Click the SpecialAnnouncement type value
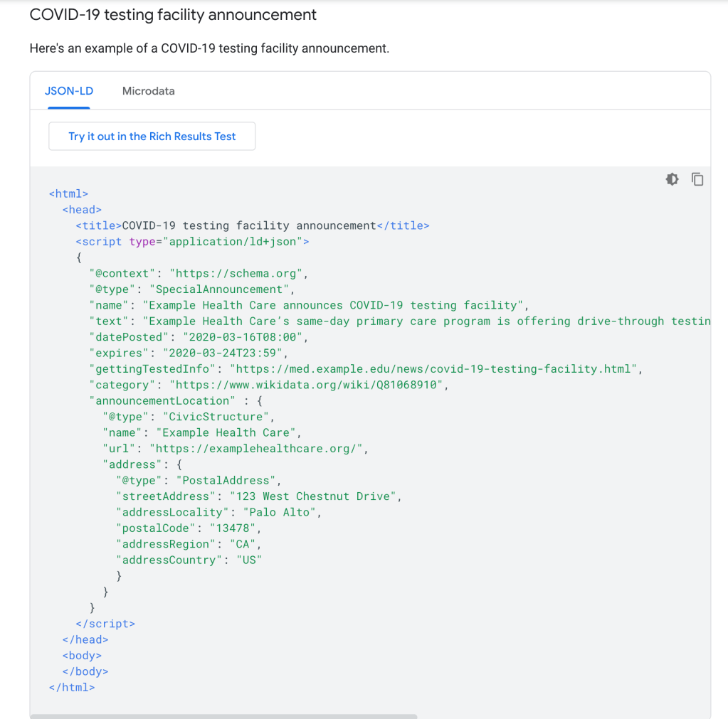Viewport: 728px width, 719px height. tap(218, 289)
